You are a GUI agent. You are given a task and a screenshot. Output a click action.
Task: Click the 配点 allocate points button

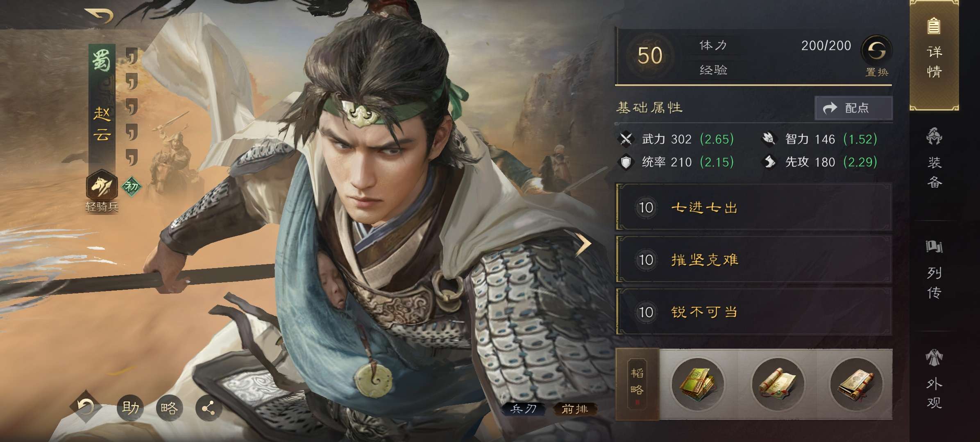[853, 108]
